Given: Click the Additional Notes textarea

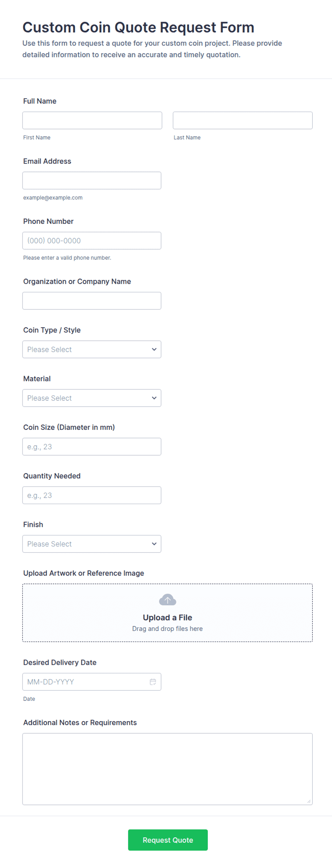Looking at the screenshot, I should [167, 769].
